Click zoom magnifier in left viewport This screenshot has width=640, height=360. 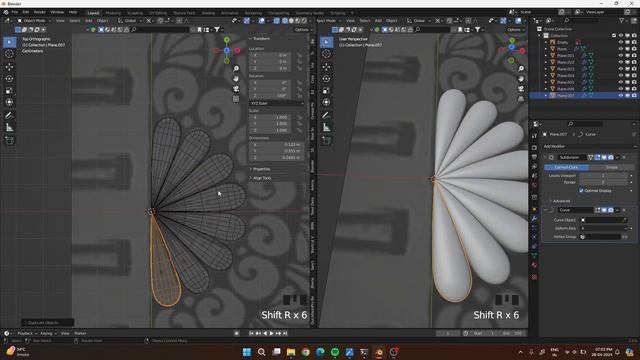(x=236, y=68)
